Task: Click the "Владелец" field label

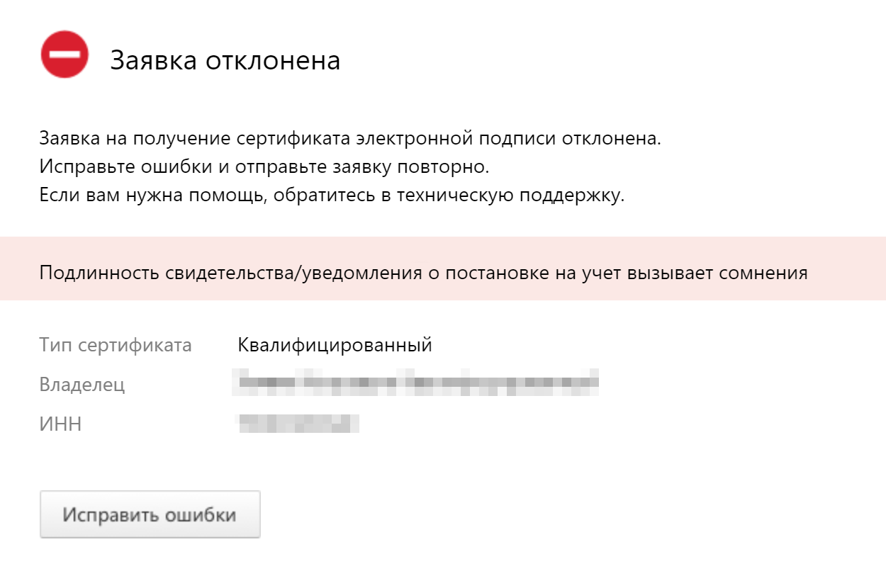Action: pyautogui.click(x=82, y=385)
